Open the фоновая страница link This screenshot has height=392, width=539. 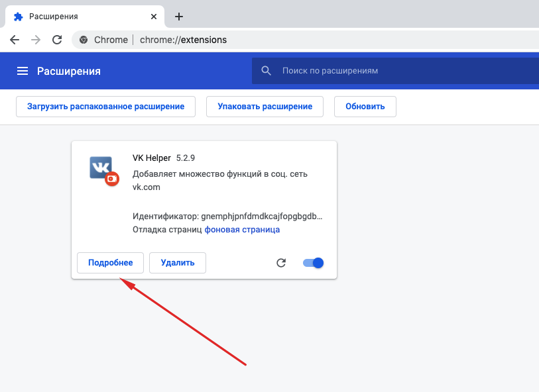tap(242, 229)
